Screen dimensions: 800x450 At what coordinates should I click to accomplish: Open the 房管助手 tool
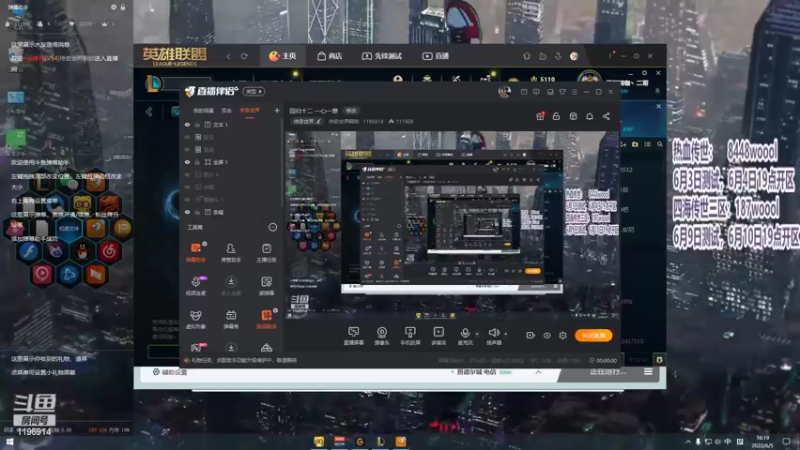[x=231, y=253]
